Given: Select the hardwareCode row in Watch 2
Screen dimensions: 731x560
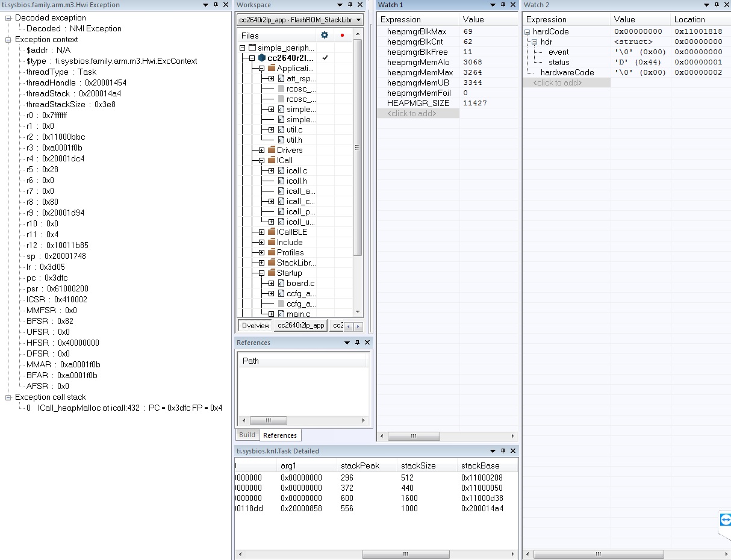Looking at the screenshot, I should (x=567, y=72).
